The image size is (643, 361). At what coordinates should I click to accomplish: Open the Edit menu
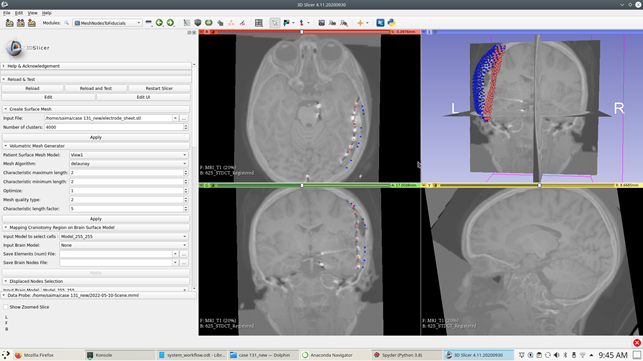tap(19, 13)
